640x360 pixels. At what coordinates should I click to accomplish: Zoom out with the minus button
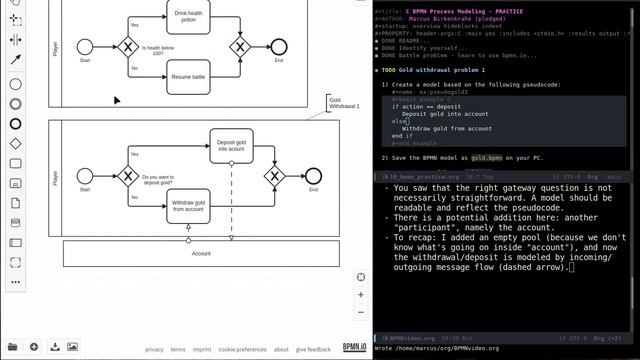coord(361,312)
